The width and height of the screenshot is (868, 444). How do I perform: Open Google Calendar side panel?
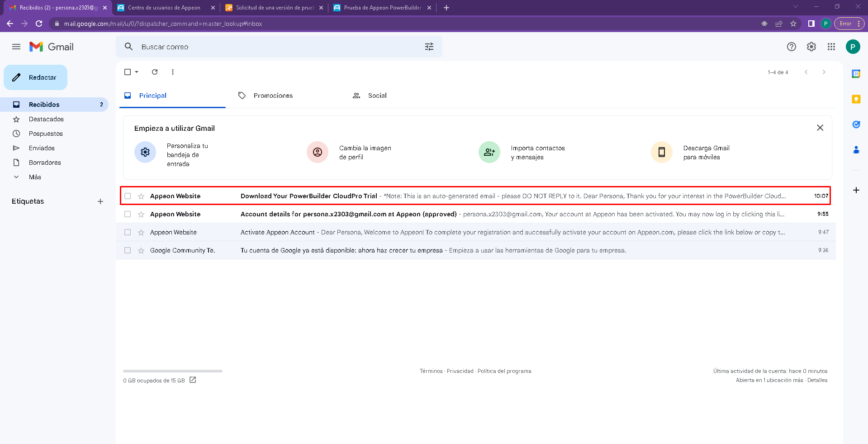[856, 74]
